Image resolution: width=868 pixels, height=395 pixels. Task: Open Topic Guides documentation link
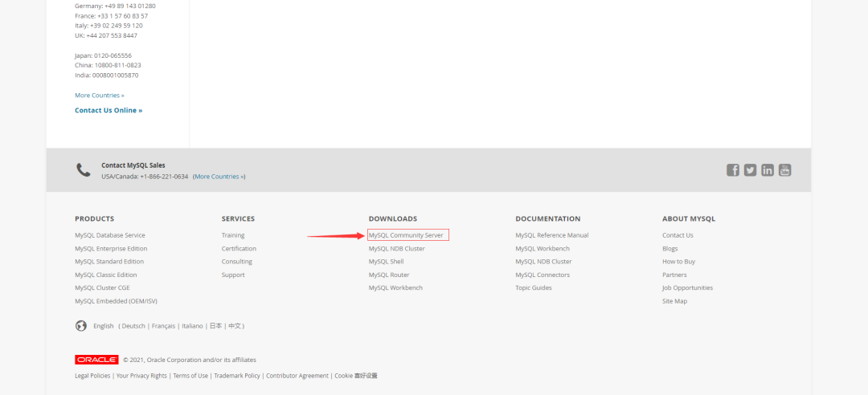click(534, 287)
